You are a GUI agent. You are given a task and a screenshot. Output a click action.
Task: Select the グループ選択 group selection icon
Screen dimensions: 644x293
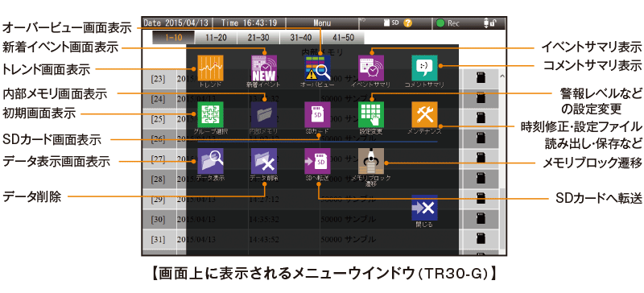[x=210, y=114]
